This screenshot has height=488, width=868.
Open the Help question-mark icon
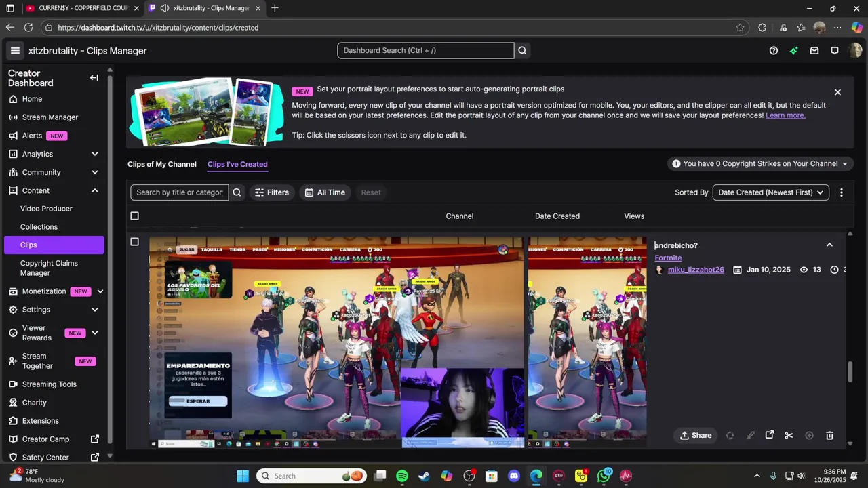coord(774,51)
